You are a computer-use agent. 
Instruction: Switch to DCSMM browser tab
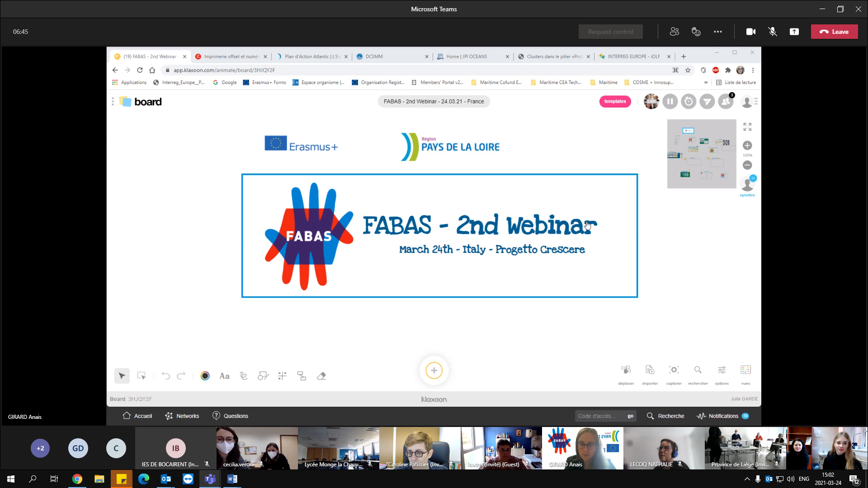click(x=392, y=56)
